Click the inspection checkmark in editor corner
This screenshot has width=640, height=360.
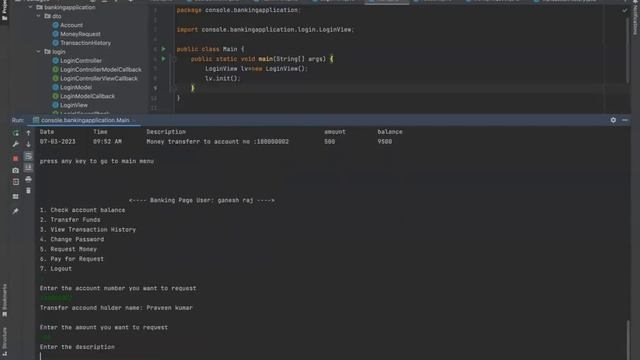(624, 11)
